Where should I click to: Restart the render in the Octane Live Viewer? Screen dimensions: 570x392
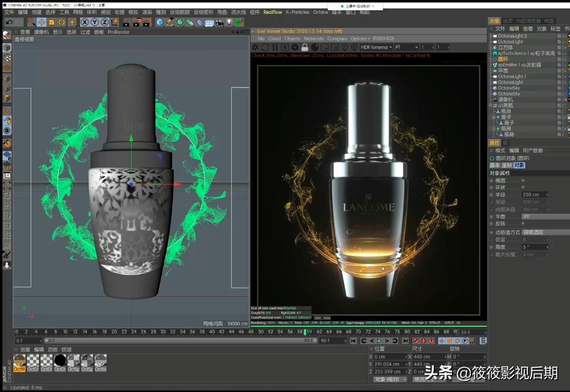[266, 46]
